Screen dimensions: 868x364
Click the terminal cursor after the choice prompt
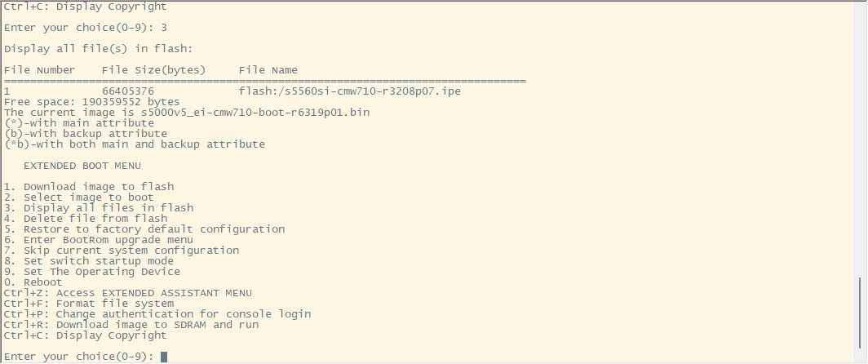click(x=164, y=357)
